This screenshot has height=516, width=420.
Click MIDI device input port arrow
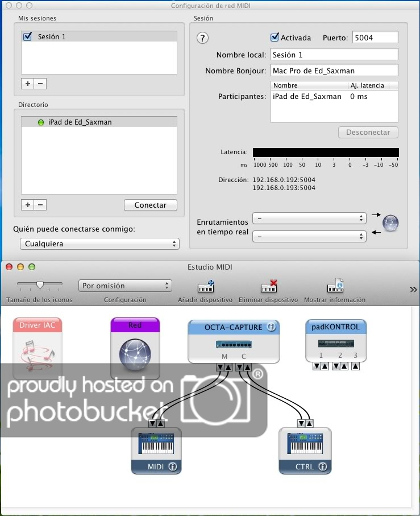point(152,423)
